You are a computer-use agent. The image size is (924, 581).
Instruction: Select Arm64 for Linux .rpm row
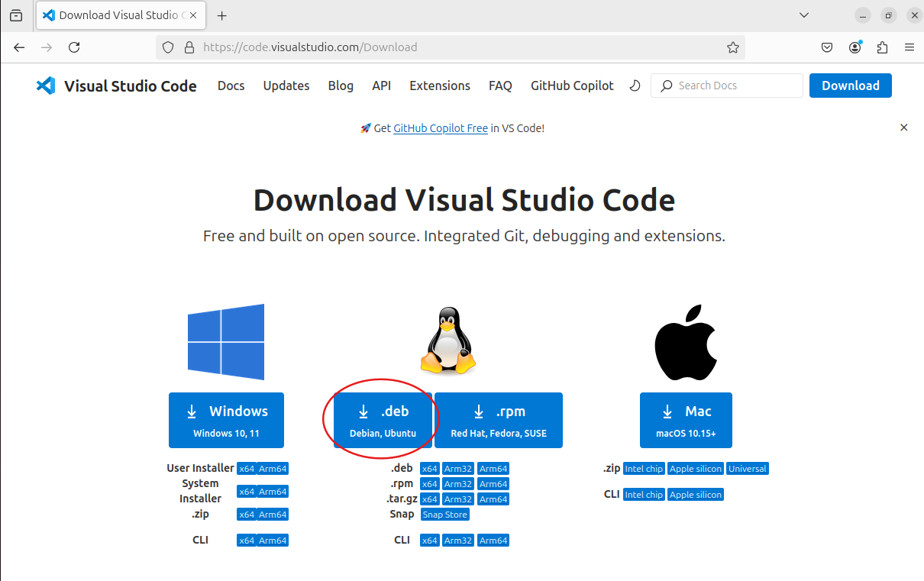click(x=493, y=484)
